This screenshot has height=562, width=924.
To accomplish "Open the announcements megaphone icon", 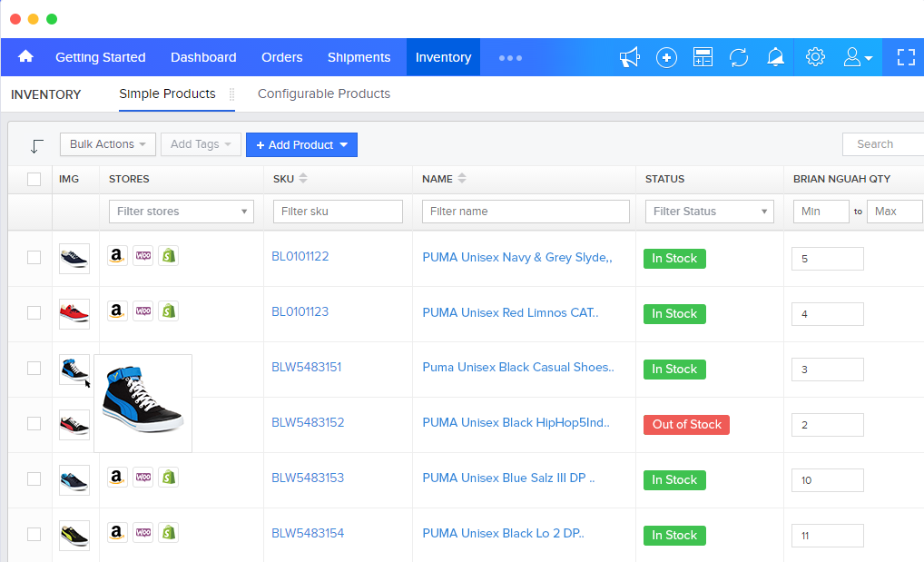I will pyautogui.click(x=629, y=57).
